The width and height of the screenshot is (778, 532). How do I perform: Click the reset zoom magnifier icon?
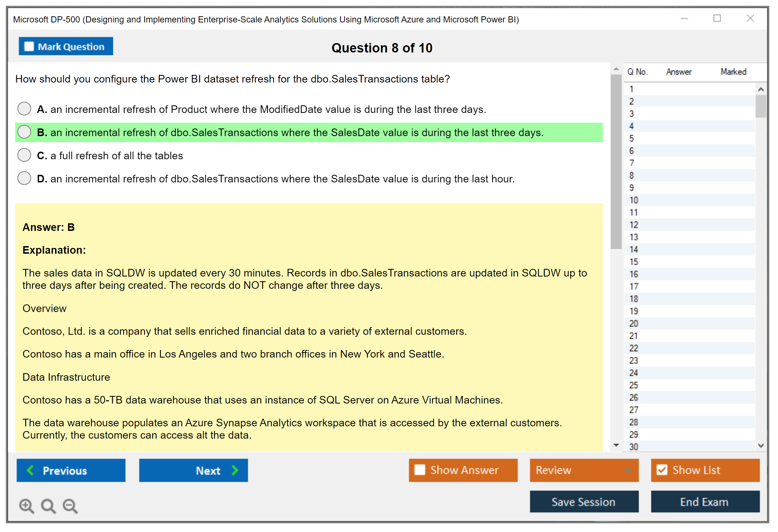(48, 506)
